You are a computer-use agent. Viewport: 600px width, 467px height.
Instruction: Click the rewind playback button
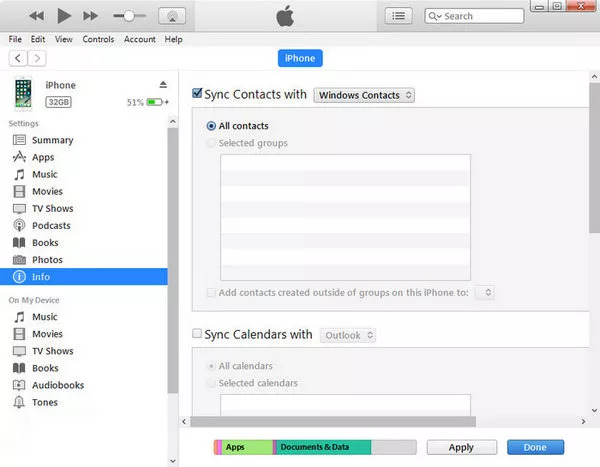(x=36, y=16)
